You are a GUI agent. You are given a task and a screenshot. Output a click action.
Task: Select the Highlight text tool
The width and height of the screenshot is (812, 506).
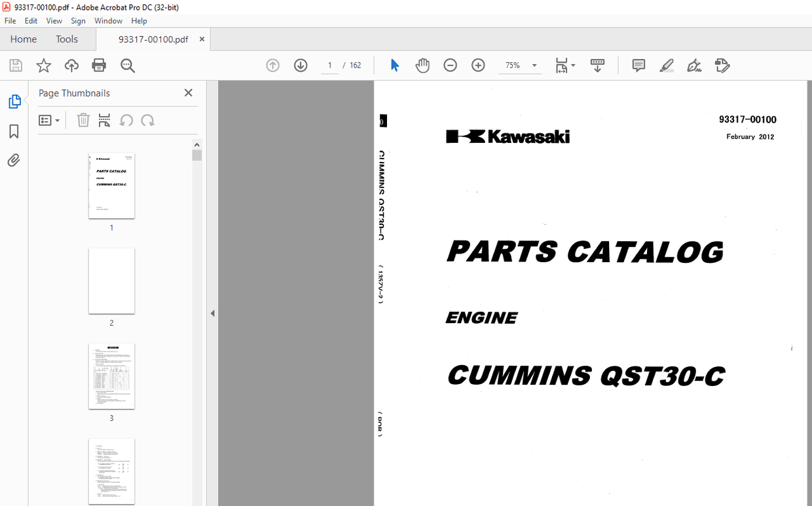pyautogui.click(x=667, y=65)
